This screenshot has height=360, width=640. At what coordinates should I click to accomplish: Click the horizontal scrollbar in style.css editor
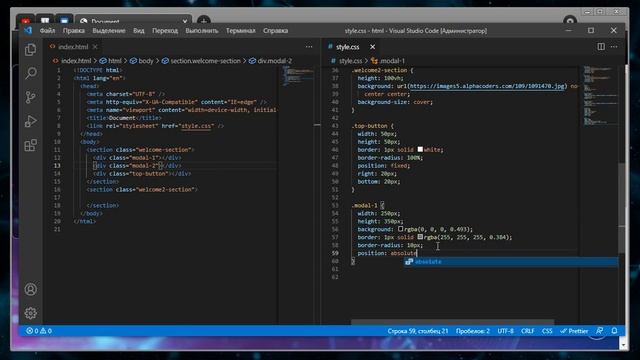click(452, 322)
